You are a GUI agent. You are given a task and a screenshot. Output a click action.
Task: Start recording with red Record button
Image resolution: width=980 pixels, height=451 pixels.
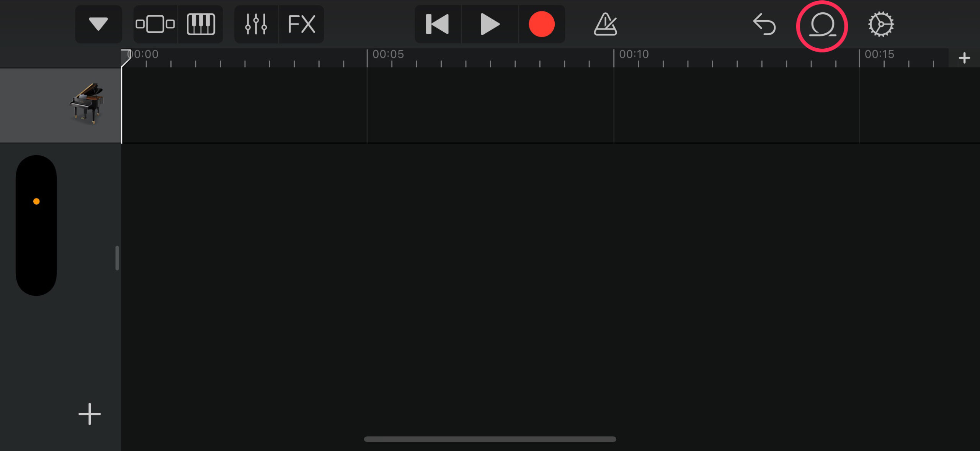tap(542, 24)
